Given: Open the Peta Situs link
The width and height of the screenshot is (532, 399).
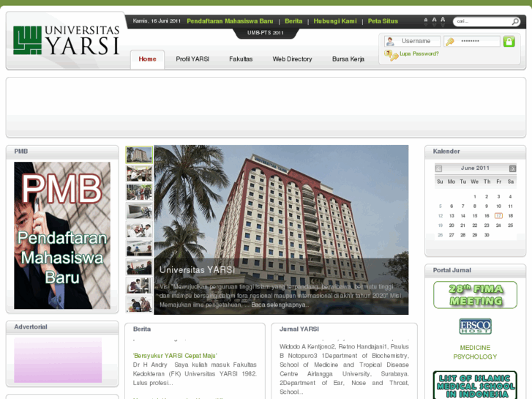Looking at the screenshot, I should coord(383,21).
